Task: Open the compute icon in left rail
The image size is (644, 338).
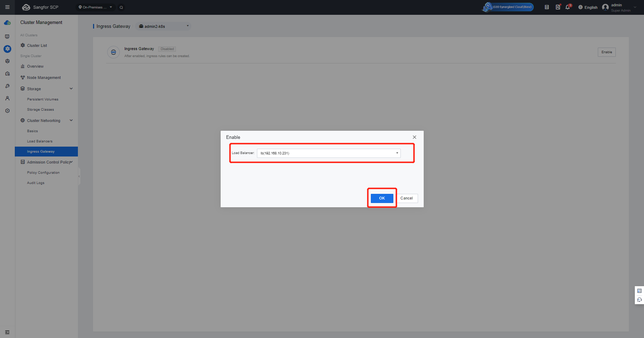Action: (x=7, y=36)
